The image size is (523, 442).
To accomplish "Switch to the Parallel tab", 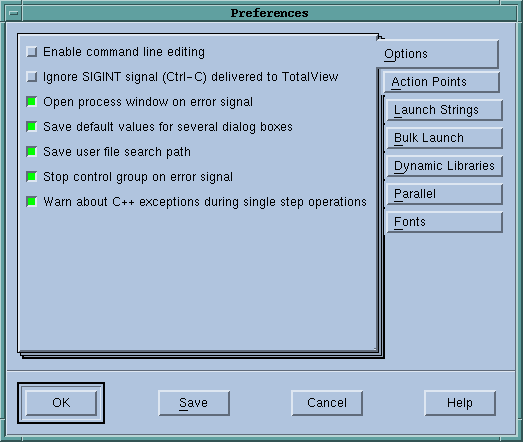I will pos(444,194).
